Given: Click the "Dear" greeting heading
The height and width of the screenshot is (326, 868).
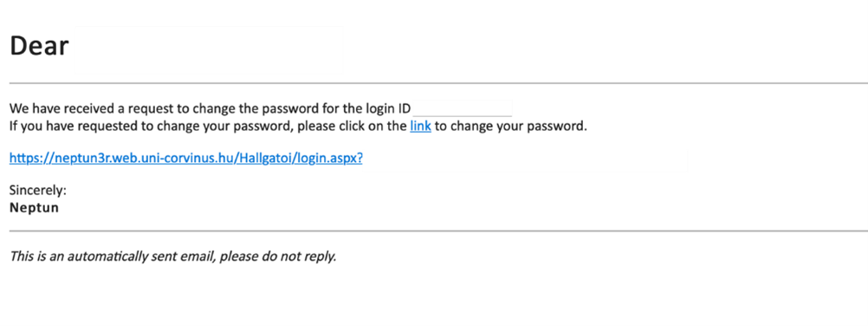Looking at the screenshot, I should 39,46.
